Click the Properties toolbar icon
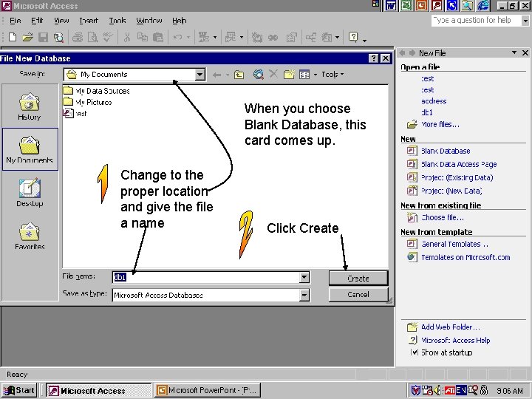Screen dimensions: 532x399 pyautogui.click(x=291, y=37)
